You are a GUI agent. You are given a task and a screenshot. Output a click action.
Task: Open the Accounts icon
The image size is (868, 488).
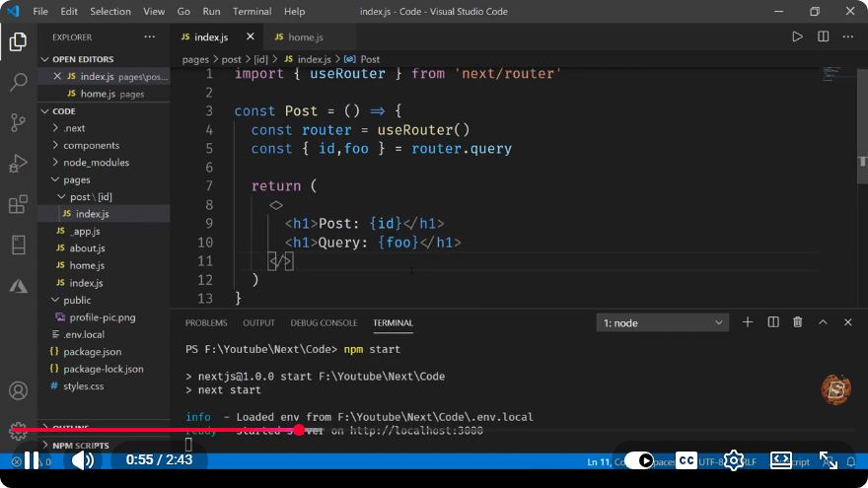19,390
